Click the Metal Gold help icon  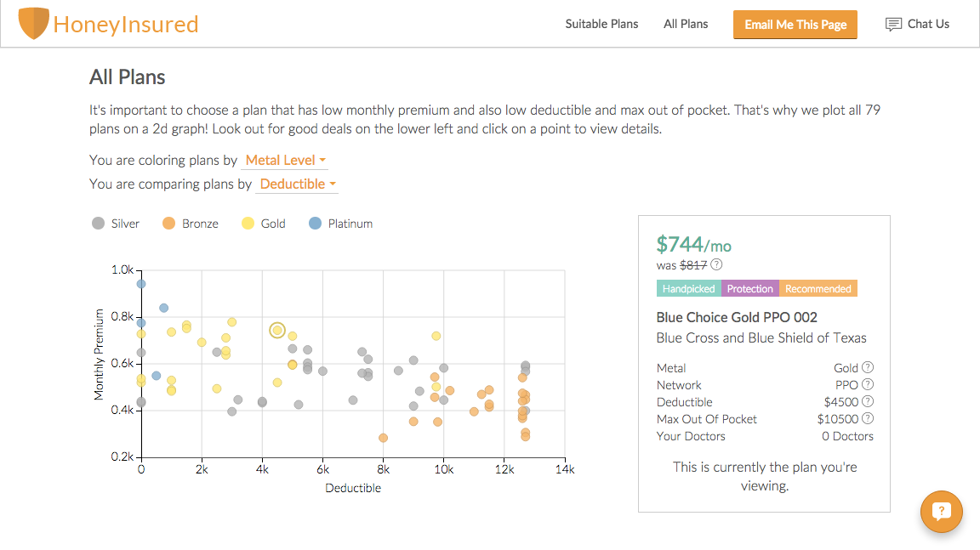(x=868, y=368)
